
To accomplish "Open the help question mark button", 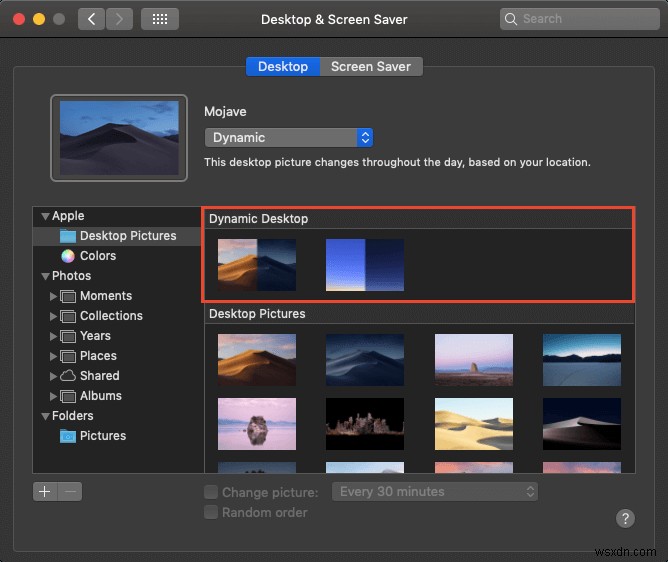I will [x=625, y=518].
